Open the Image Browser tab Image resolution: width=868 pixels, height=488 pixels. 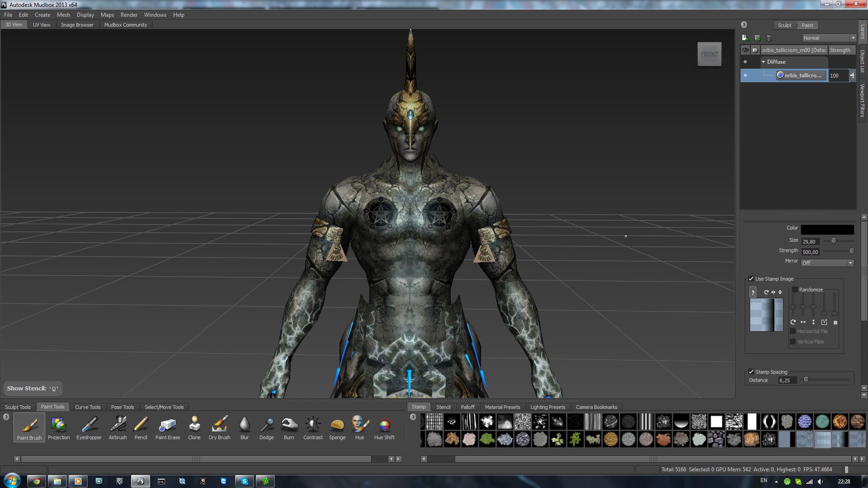(77, 25)
